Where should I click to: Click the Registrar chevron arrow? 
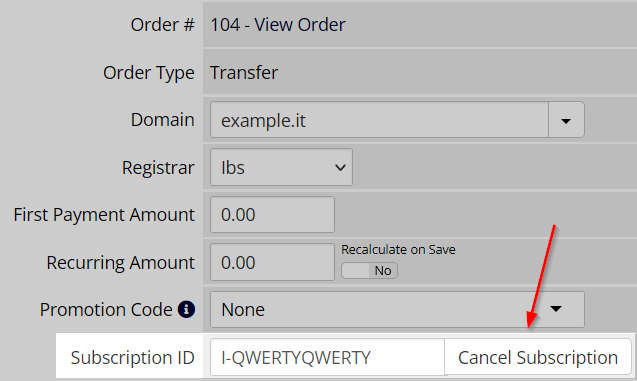click(340, 167)
